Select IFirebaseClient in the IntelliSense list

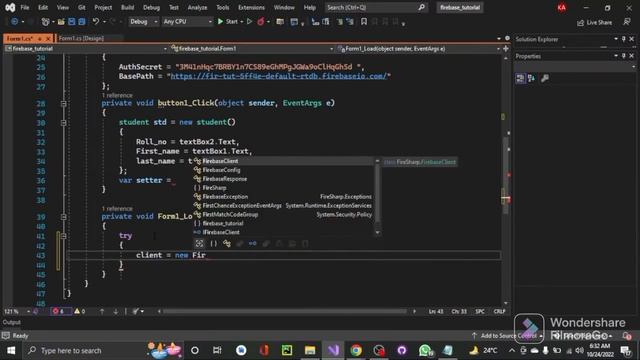point(284,232)
